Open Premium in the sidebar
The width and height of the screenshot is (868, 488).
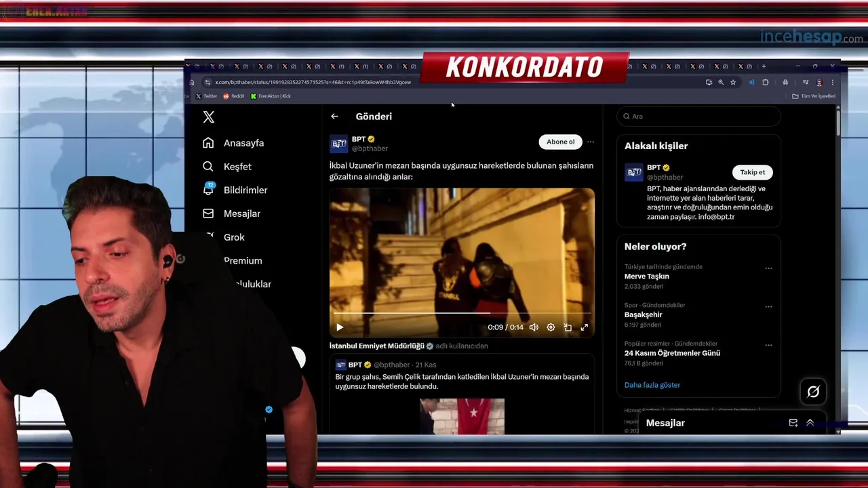coord(243,261)
